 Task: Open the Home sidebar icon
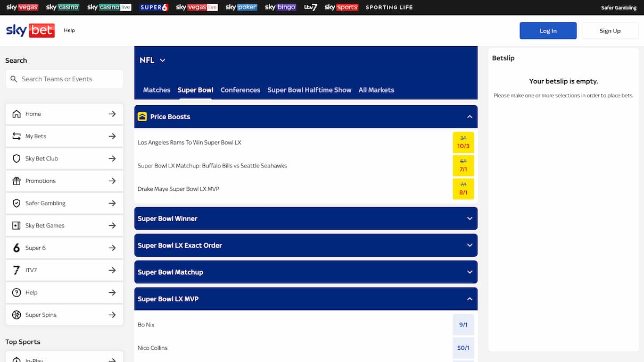(x=16, y=114)
